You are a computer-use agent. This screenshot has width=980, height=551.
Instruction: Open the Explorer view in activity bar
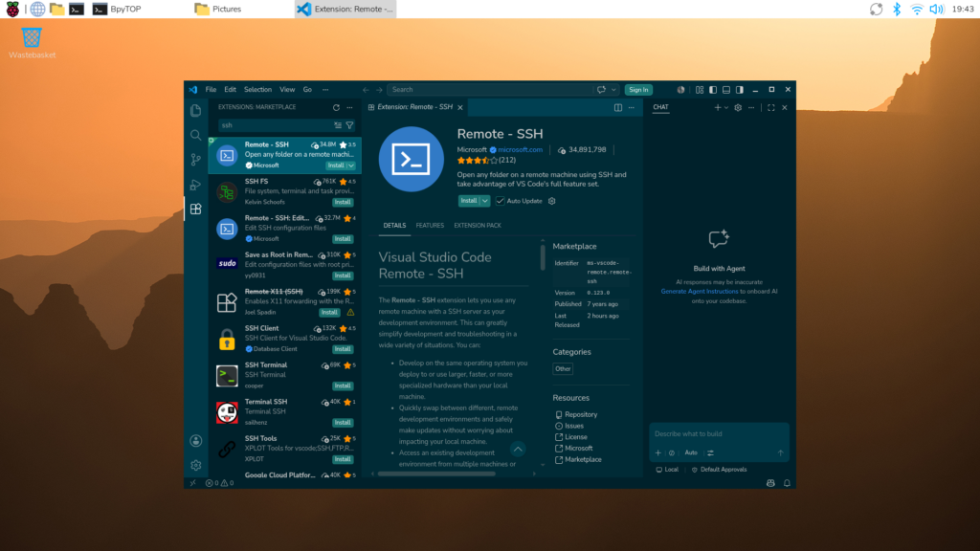[195, 111]
